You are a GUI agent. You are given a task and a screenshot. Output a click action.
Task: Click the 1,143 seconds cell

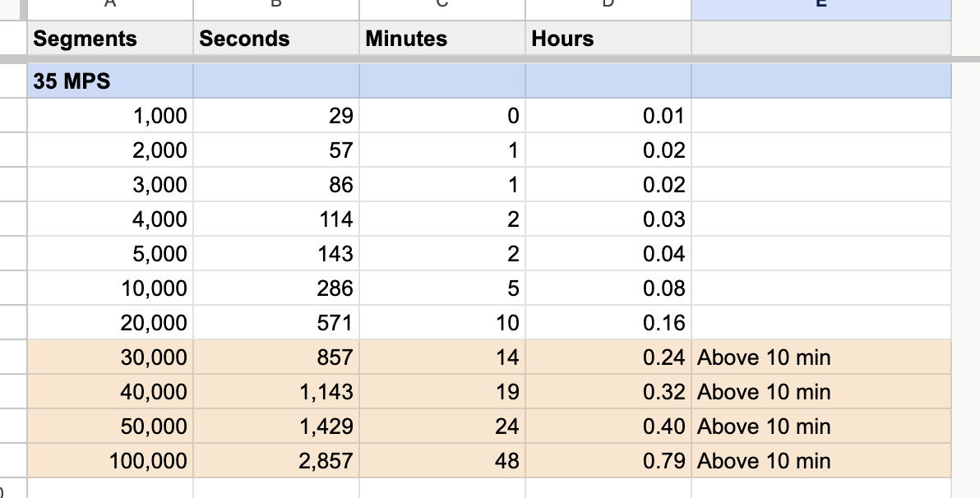pos(276,392)
